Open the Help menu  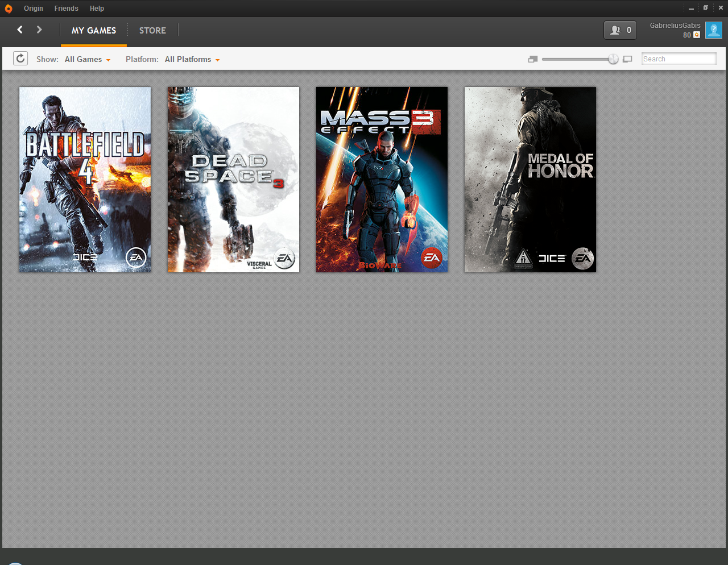[97, 9]
